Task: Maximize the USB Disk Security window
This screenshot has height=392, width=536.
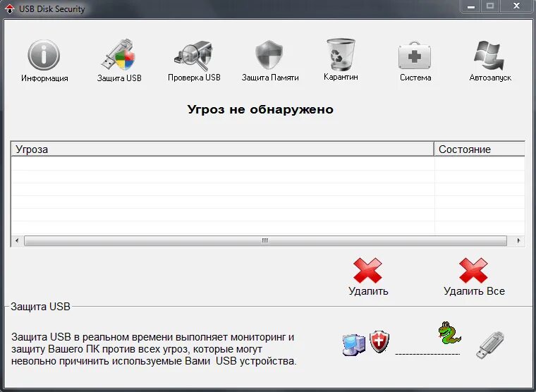Action: [x=490, y=6]
